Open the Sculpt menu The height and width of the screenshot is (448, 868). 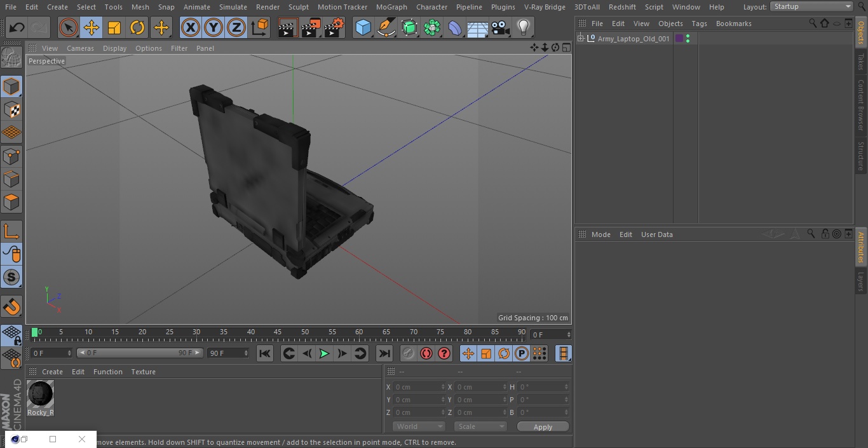(x=299, y=7)
